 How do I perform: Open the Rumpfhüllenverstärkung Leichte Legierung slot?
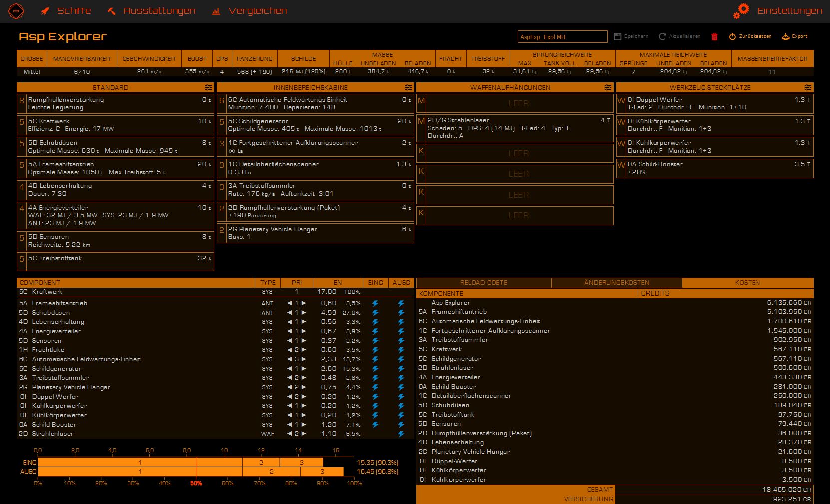(x=115, y=104)
